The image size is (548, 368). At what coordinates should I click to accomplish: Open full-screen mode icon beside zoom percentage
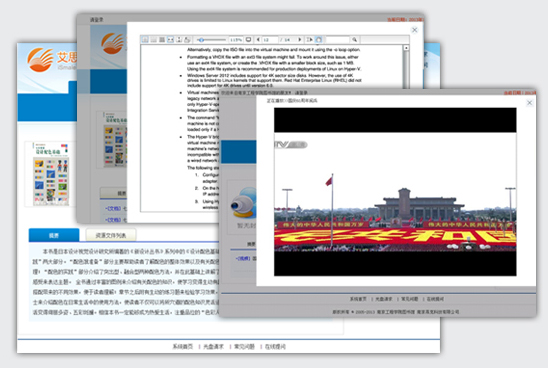coord(248,39)
